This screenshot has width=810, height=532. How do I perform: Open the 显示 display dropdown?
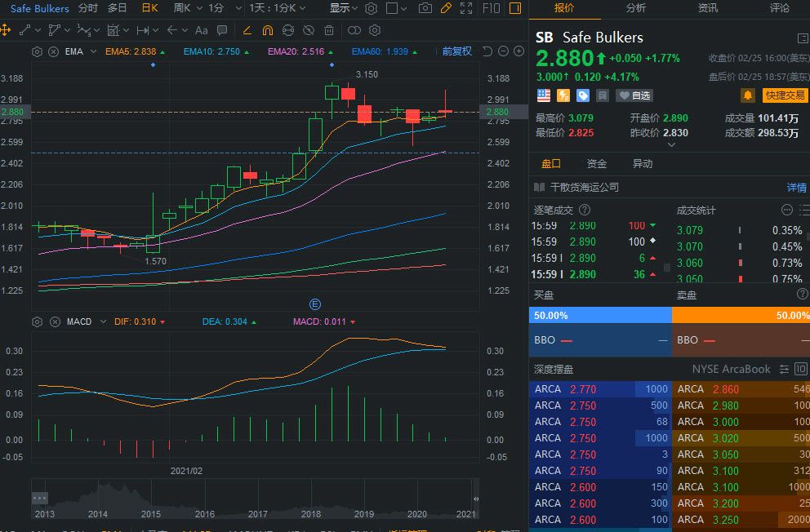[344, 8]
